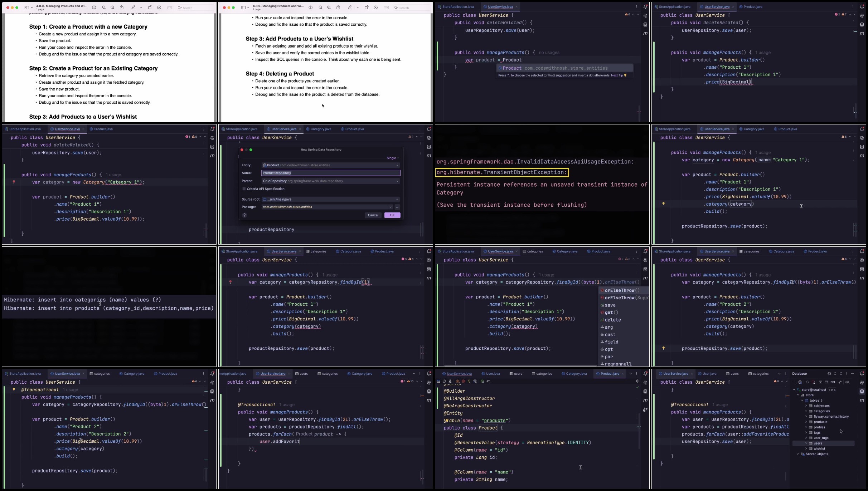868x491 pixels.
Task: Click the OK button in repository dialog
Action: 392,215
